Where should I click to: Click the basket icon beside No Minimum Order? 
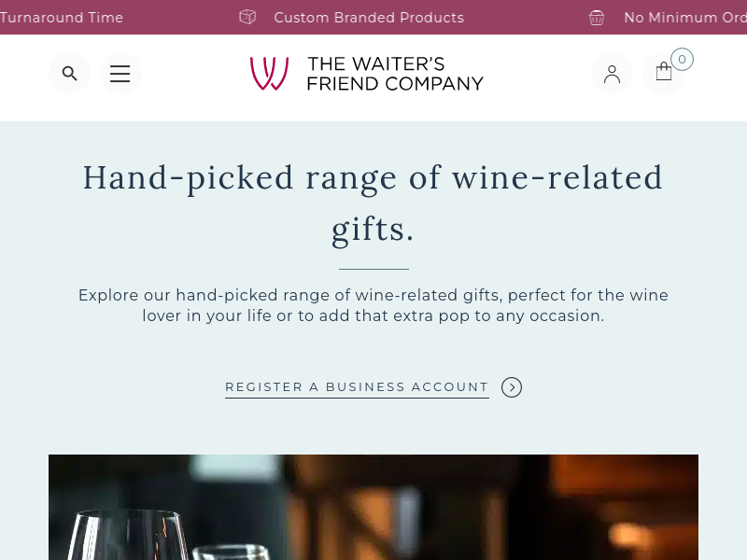pos(597,18)
